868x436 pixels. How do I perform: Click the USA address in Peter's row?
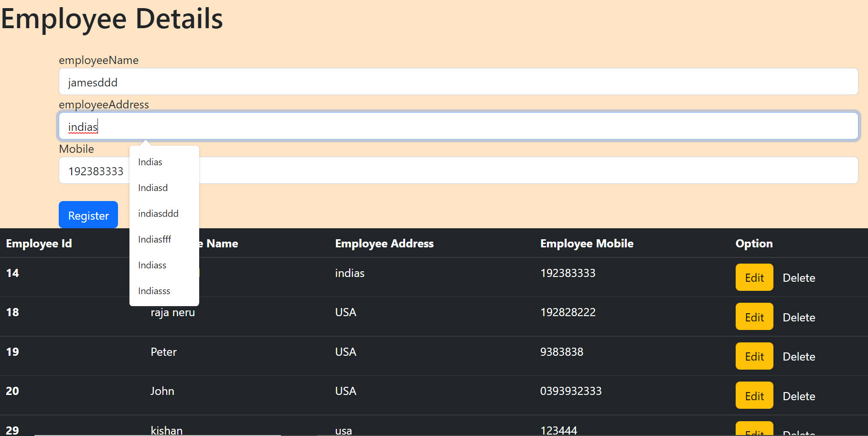tap(345, 352)
